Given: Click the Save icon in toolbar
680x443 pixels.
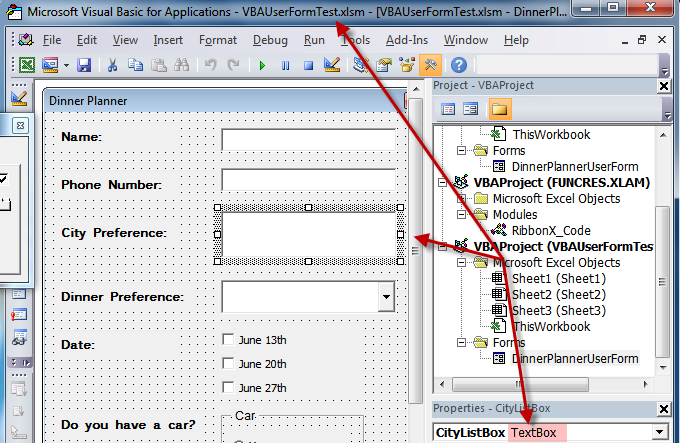Looking at the screenshot, I should [84, 66].
